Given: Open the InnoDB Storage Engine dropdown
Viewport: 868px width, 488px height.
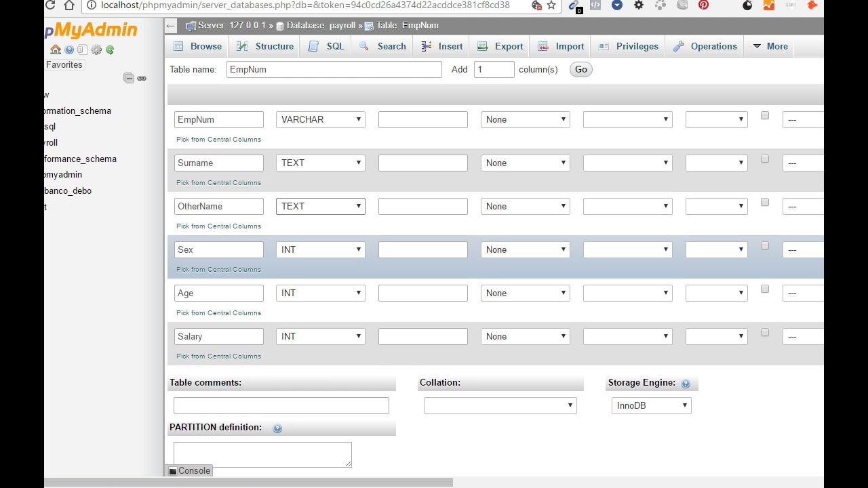Looking at the screenshot, I should coord(651,405).
